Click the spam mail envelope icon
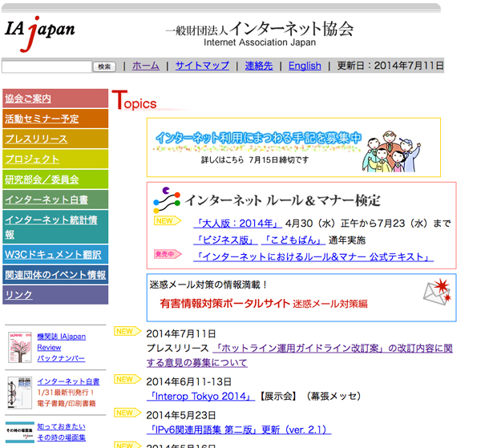Screen dimensions: 481x448 (x=439, y=295)
